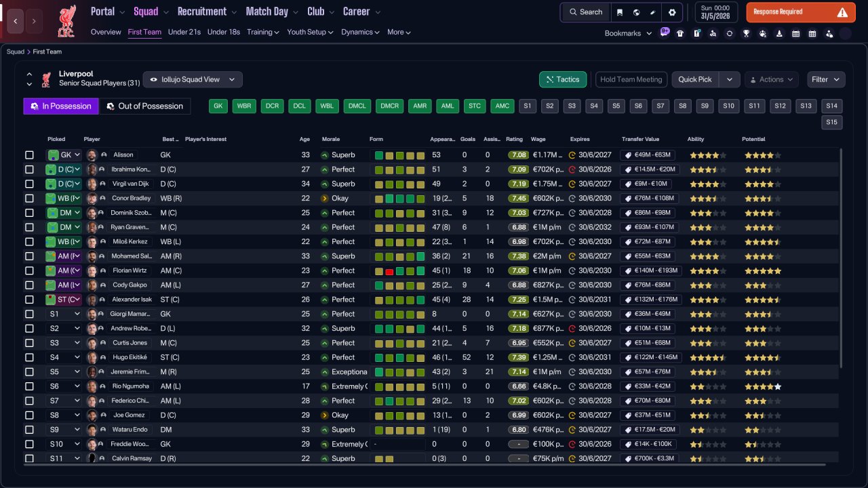Check the box for Wataru Endo
The height and width of the screenshot is (488, 868).
(x=29, y=430)
